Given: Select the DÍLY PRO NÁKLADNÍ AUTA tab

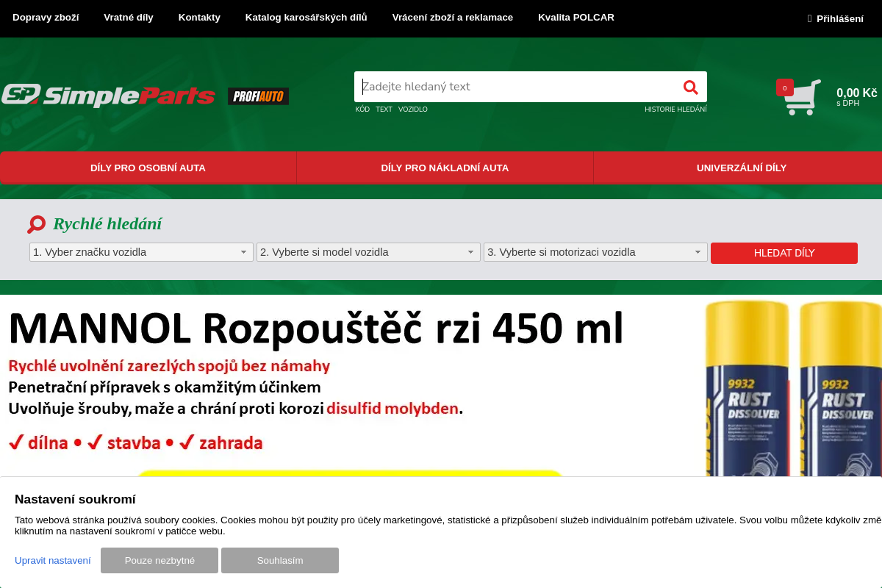Looking at the screenshot, I should [444, 168].
